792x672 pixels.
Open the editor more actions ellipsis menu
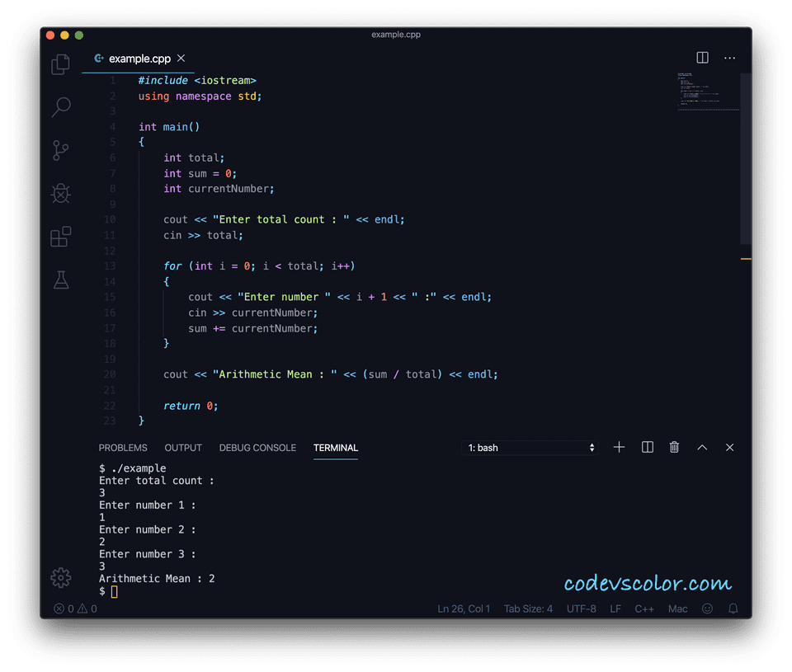pos(729,57)
